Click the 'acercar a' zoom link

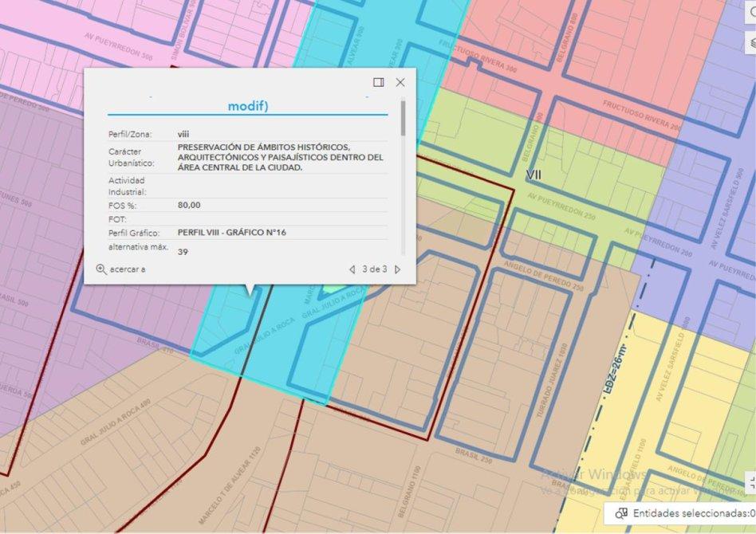click(x=128, y=269)
